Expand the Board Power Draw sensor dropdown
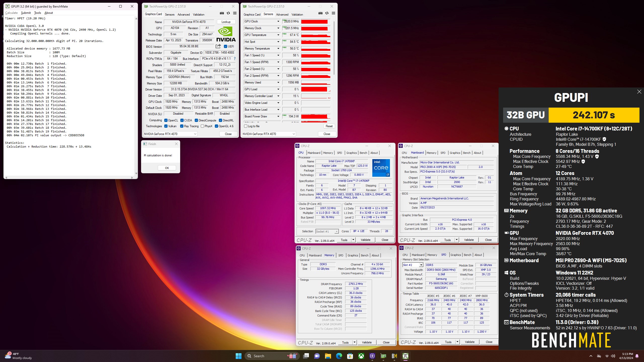 [278, 116]
